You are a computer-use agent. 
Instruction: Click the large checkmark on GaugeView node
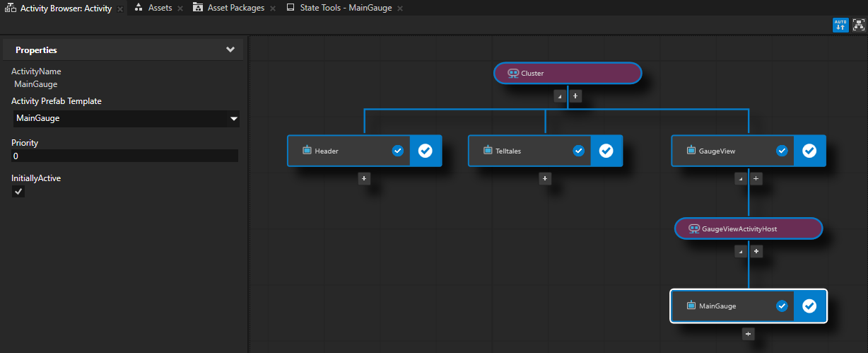coord(810,151)
